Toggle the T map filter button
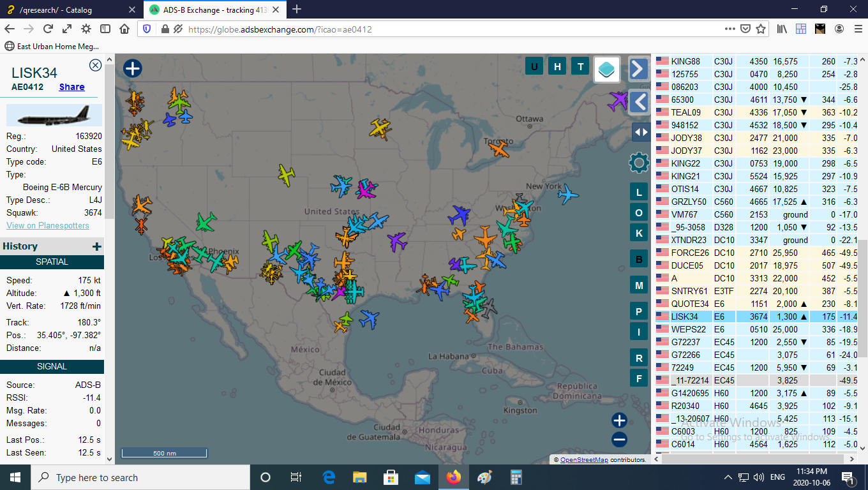This screenshot has width=868, height=490. (x=580, y=66)
